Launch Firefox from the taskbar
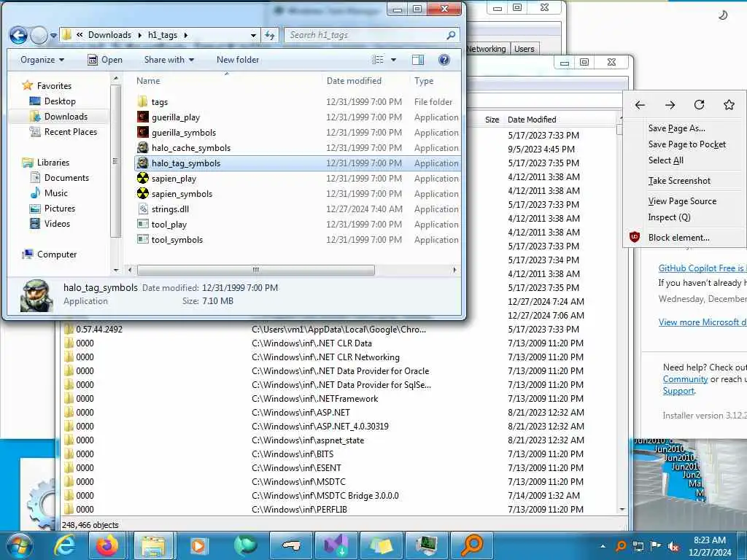The height and width of the screenshot is (560, 747). click(107, 545)
